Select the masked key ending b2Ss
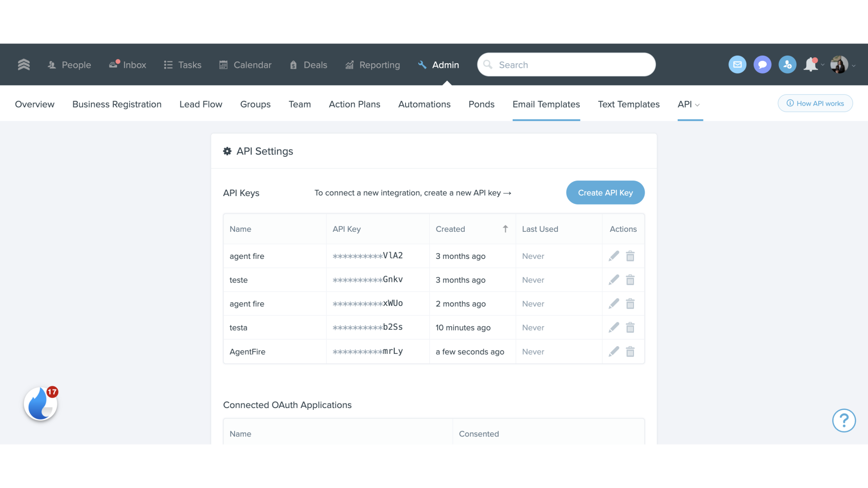Screen dimensions: 868x488 click(x=368, y=327)
